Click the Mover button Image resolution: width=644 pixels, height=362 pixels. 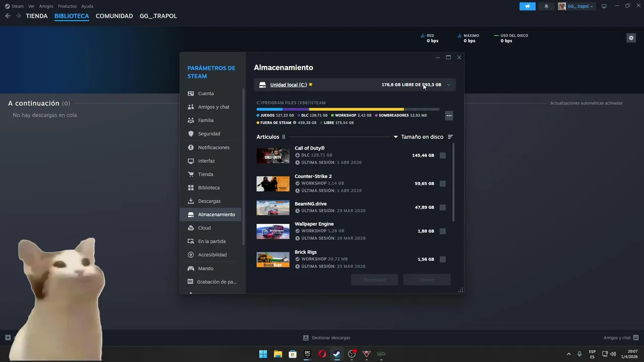pos(427,280)
